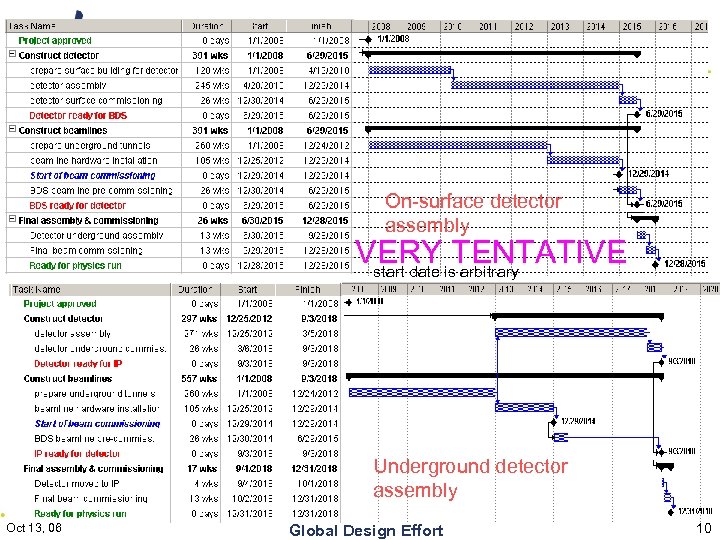Select the 'prepare surface building for detector' task
Screen dimensions: 720x540
[x=104, y=71]
